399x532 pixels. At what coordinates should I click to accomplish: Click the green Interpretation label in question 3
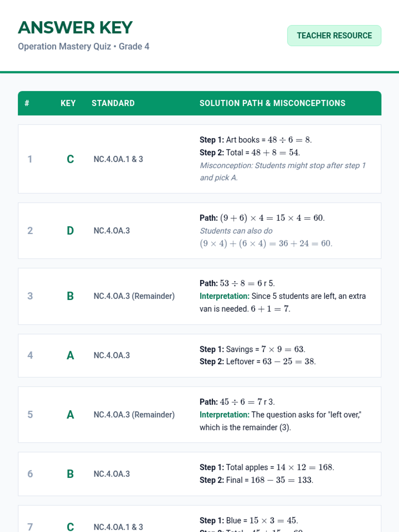point(224,296)
